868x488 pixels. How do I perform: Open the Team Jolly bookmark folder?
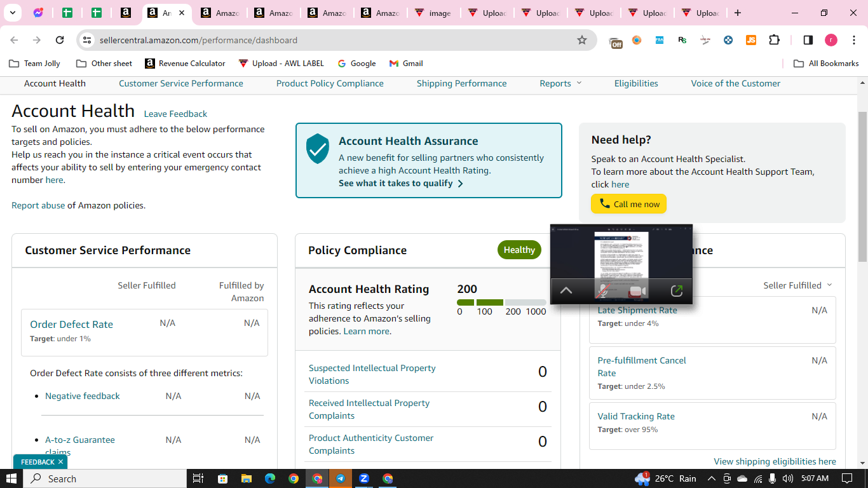tap(35, 64)
